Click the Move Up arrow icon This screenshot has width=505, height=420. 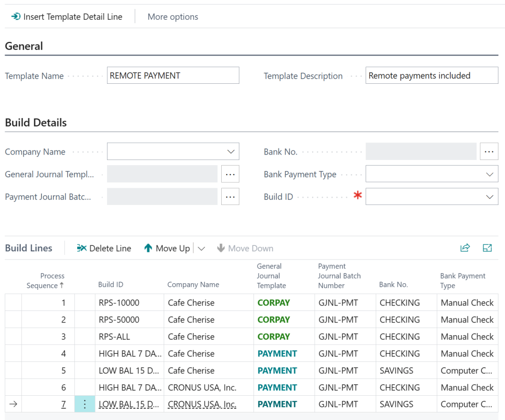tap(148, 248)
